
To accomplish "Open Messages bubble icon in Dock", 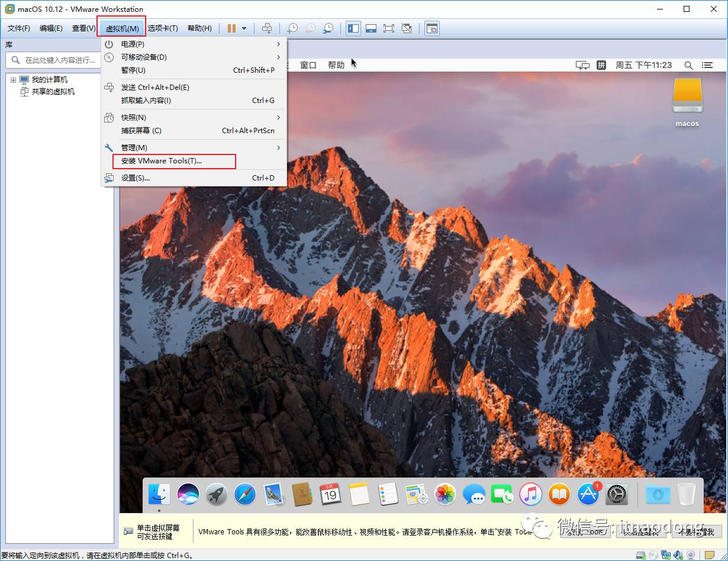I will 474,494.
